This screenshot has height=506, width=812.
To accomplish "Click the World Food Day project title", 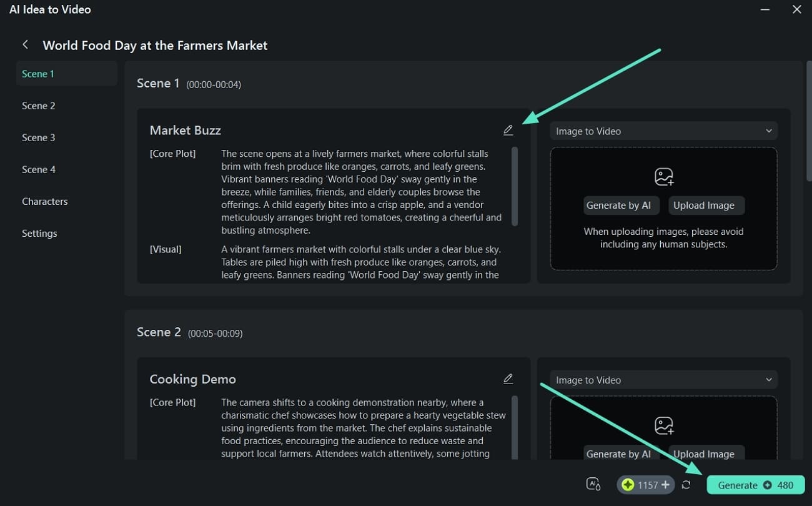I will (x=155, y=45).
